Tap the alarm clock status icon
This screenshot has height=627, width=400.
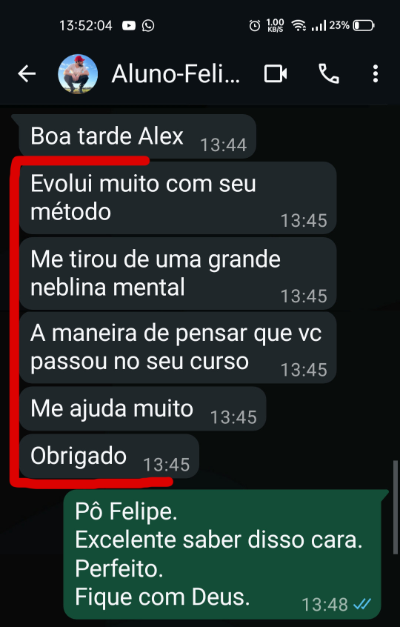(254, 26)
